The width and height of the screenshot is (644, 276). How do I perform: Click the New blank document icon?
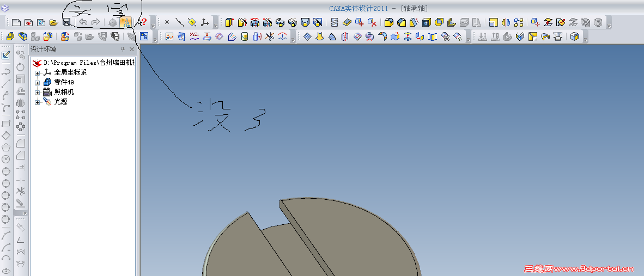click(x=16, y=22)
